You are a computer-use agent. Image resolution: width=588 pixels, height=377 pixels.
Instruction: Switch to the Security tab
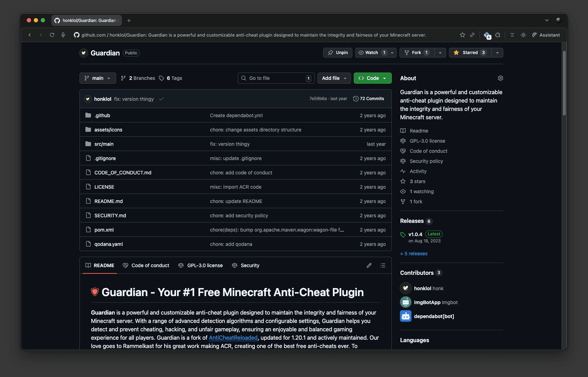[x=246, y=265]
